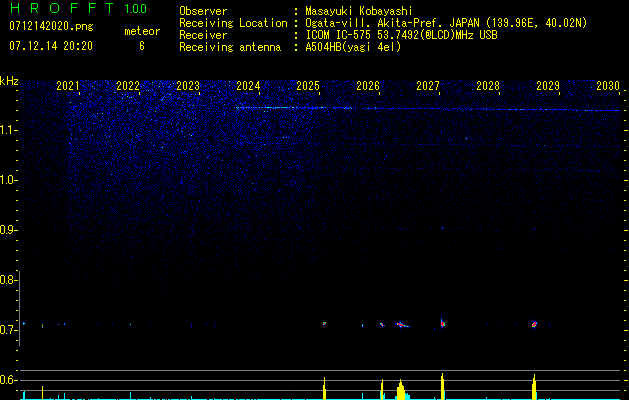629x400 pixels.
Task: Click the HROFFT program title
Action: click(x=62, y=8)
